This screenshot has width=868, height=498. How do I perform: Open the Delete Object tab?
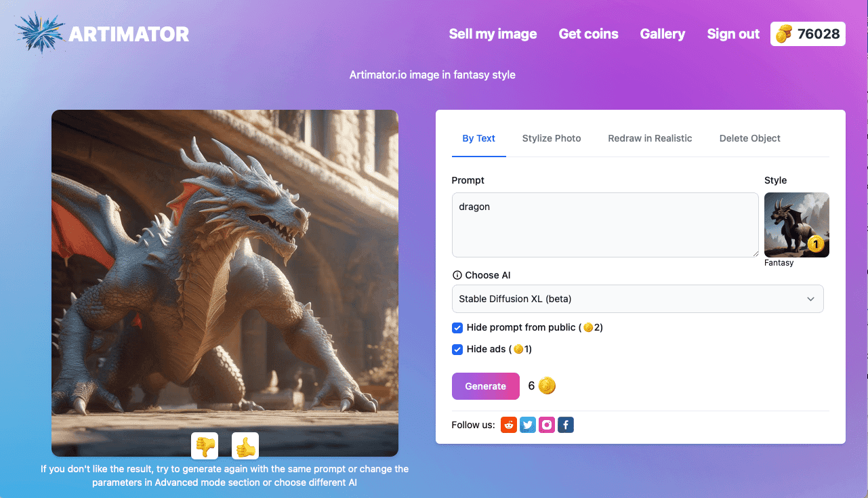coord(749,138)
